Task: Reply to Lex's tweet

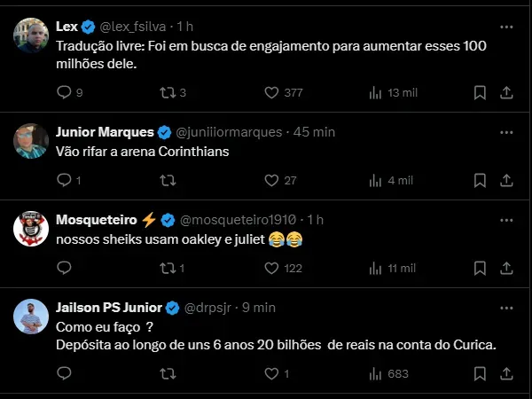Action: pos(63,92)
